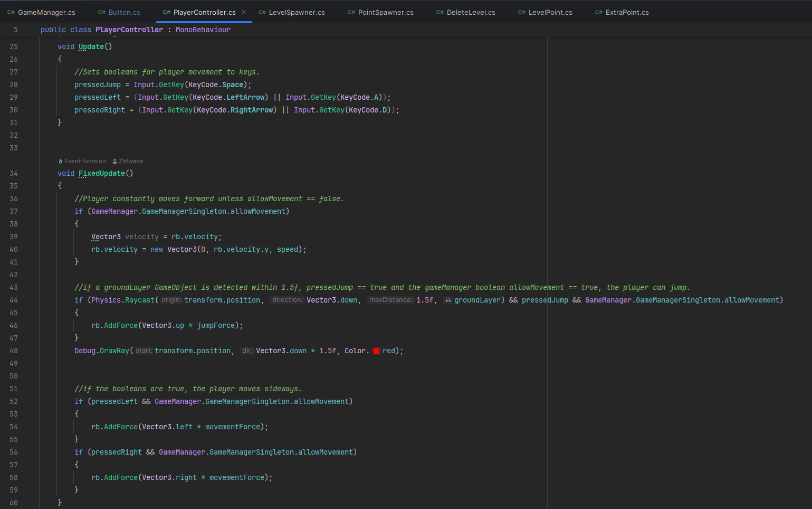
Task: Click Debug.DrawRay on line 48
Action: [x=102, y=351]
